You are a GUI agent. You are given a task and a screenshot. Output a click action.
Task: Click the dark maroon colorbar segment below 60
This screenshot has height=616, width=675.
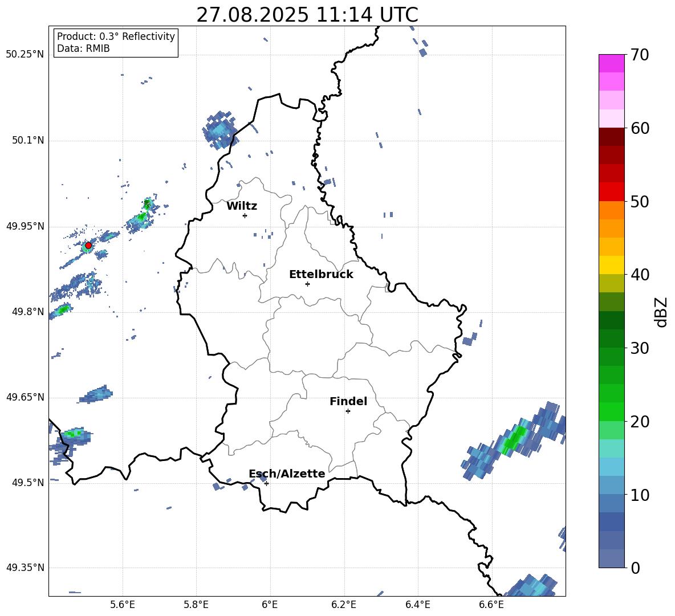611,137
